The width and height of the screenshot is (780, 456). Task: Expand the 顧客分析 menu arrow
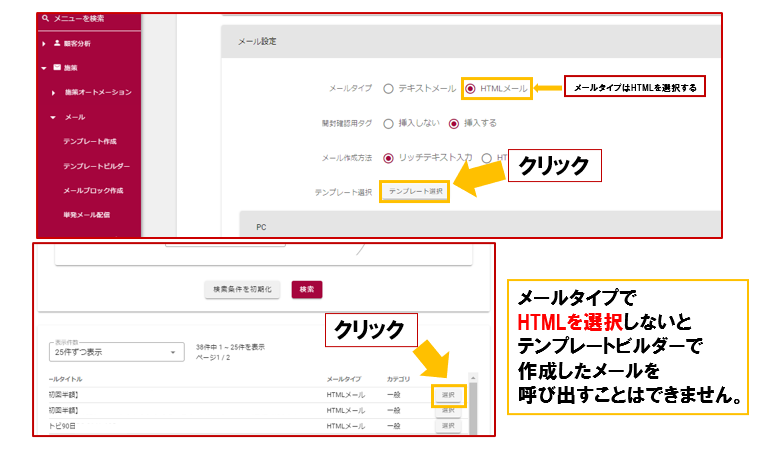point(44,44)
